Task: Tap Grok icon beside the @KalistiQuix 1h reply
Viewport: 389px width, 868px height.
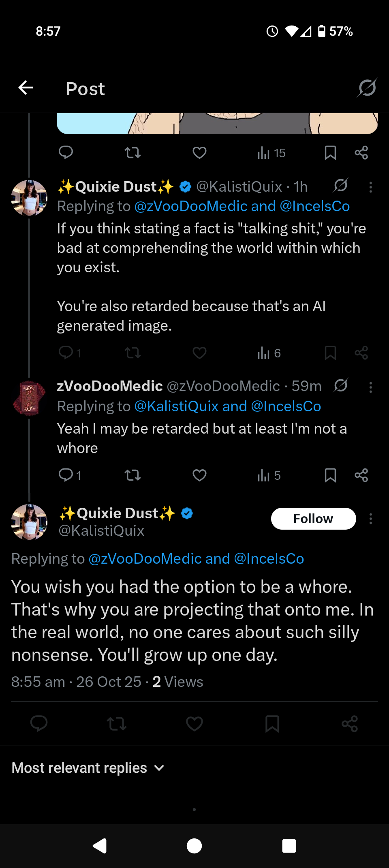Action: point(341,186)
